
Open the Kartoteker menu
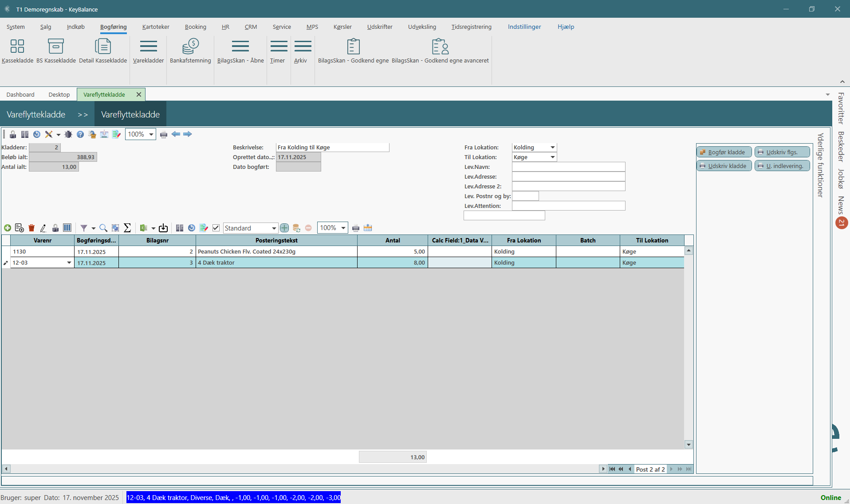coord(156,27)
